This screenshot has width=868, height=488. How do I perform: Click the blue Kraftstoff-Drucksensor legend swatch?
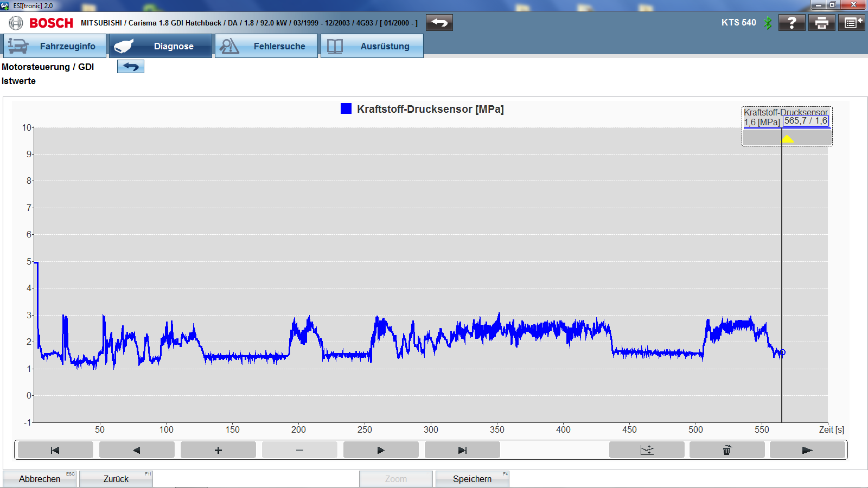pyautogui.click(x=346, y=109)
